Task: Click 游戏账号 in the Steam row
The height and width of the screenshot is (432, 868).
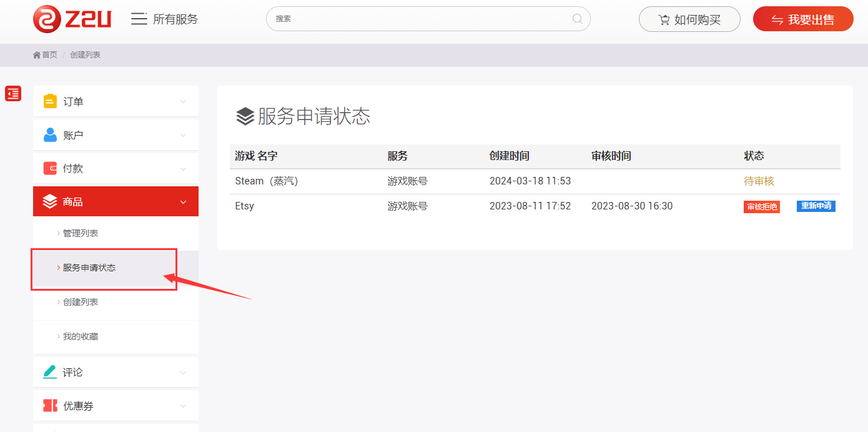Action: click(407, 181)
